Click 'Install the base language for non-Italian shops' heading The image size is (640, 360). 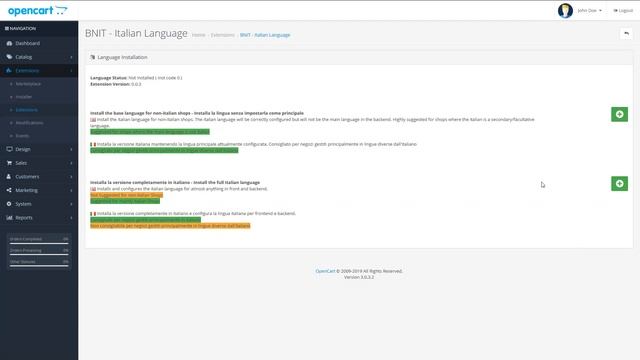[x=197, y=113]
